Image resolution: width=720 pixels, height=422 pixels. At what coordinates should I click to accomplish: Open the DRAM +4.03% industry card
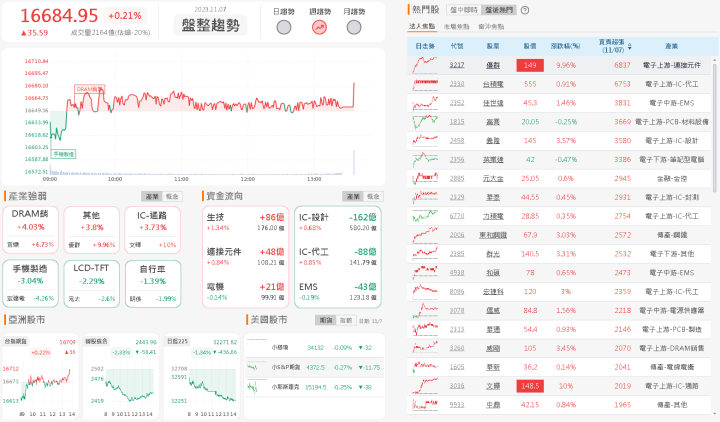click(30, 230)
